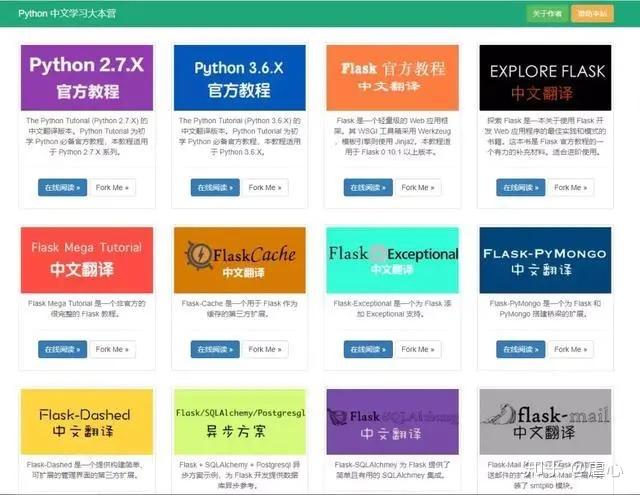The width and height of the screenshot is (640, 495).
Task: Click the Flask-Exceptional description text
Action: click(x=392, y=309)
